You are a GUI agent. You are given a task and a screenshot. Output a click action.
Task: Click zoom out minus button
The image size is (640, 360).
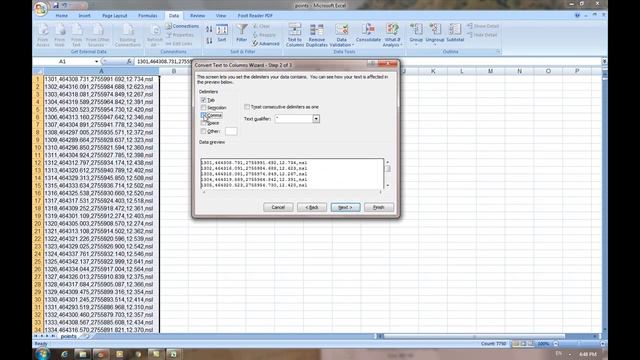[556, 344]
